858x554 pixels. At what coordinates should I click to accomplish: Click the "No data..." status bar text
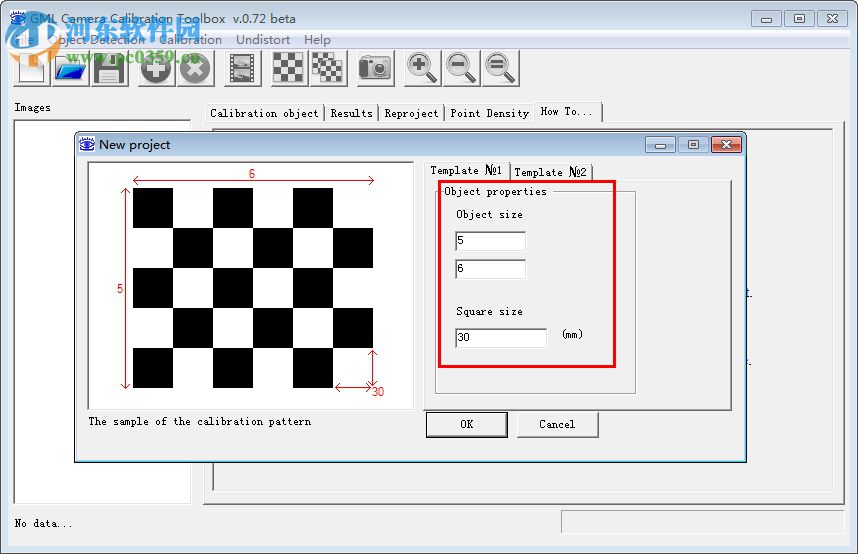[43, 523]
